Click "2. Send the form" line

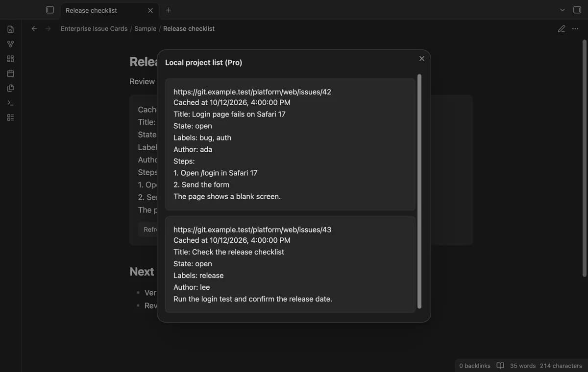point(201,185)
